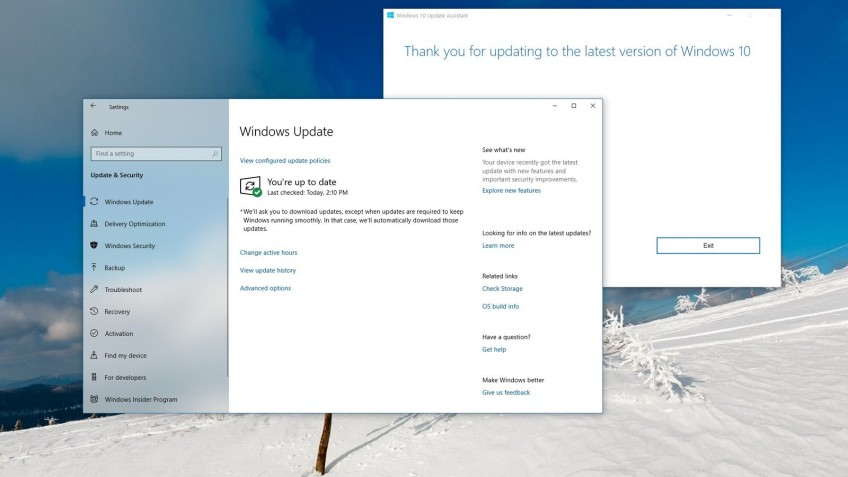Image resolution: width=848 pixels, height=477 pixels.
Task: Open Advanced options link
Action: [x=265, y=288]
